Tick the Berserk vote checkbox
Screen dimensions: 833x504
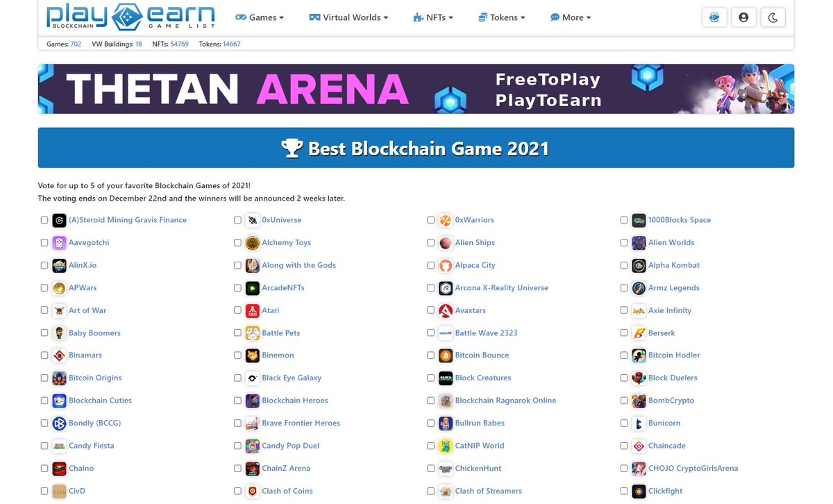pyautogui.click(x=624, y=333)
